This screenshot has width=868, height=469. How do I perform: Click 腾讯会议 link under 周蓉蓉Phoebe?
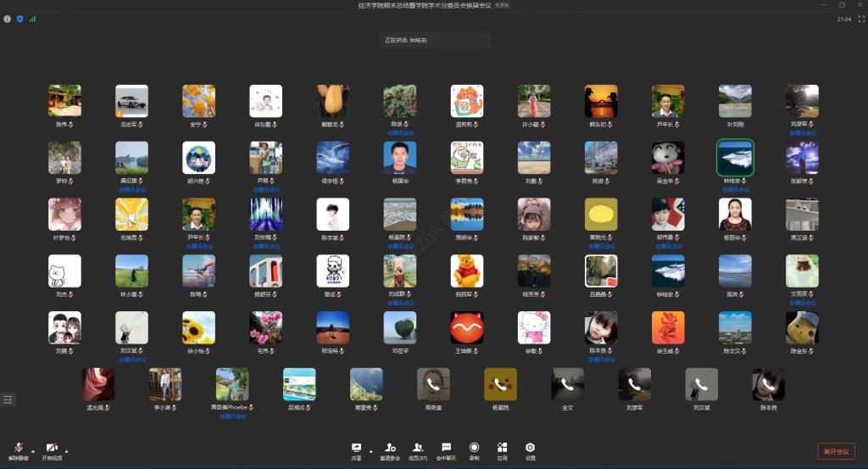[231, 416]
